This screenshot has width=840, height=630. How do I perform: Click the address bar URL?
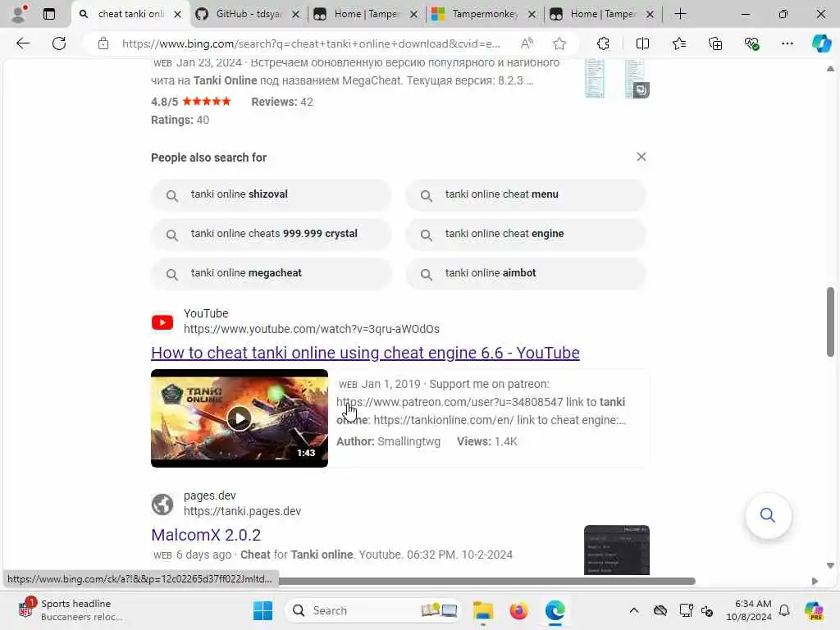(311, 43)
